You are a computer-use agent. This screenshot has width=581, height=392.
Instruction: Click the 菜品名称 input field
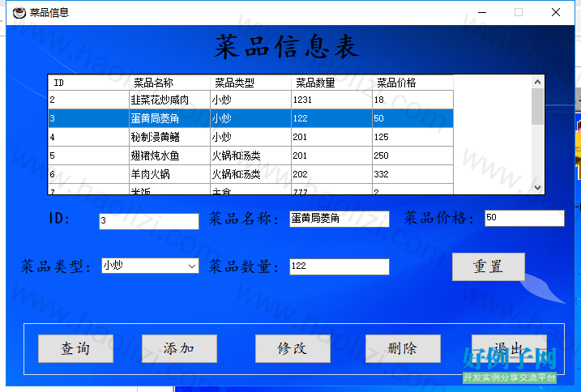click(340, 219)
